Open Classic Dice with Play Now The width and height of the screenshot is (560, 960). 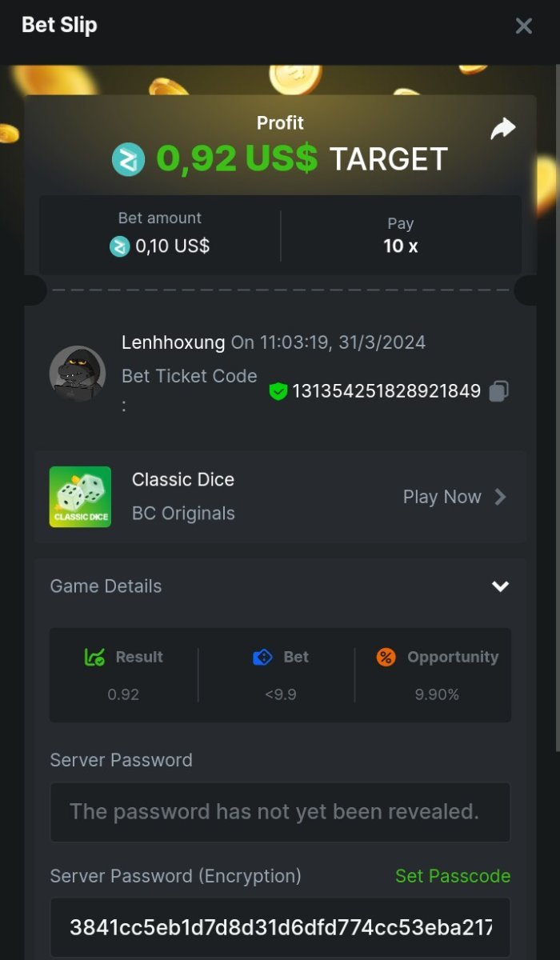[442, 497]
